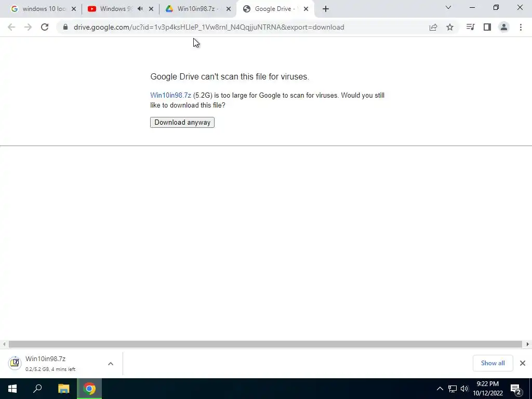Close the YouTube Windows 98 tab
The width and height of the screenshot is (532, 399).
[x=151, y=9]
